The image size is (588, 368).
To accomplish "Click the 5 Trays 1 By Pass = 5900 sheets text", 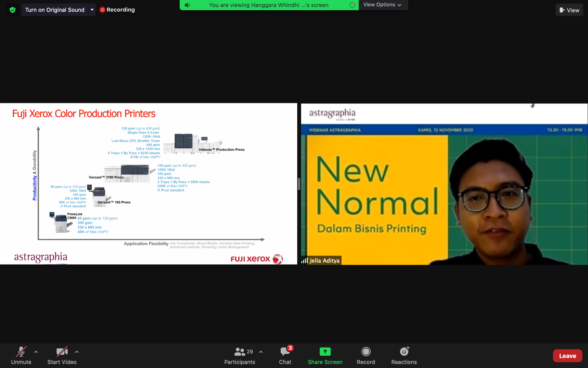I will pyautogui.click(x=184, y=182).
